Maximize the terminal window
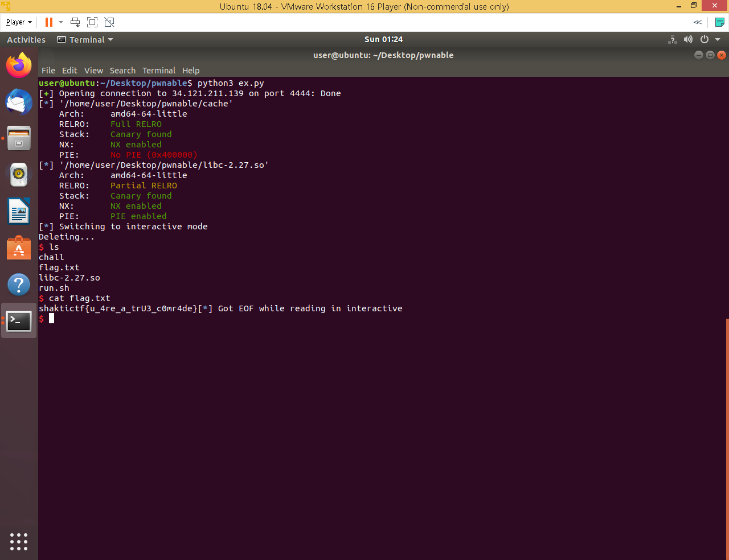The height and width of the screenshot is (560, 729). click(710, 55)
